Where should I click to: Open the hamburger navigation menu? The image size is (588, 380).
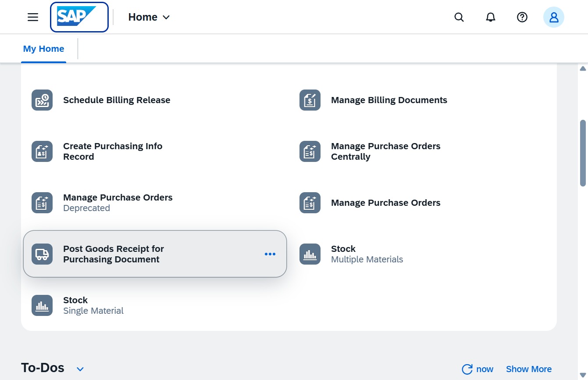(x=33, y=17)
